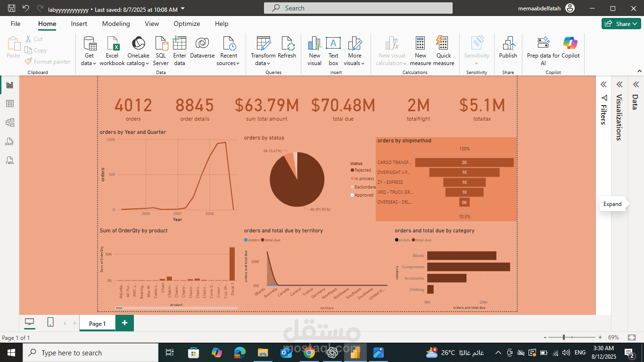Switch to the Optimize ribbon tab
The image size is (644, 362).
[x=187, y=24]
